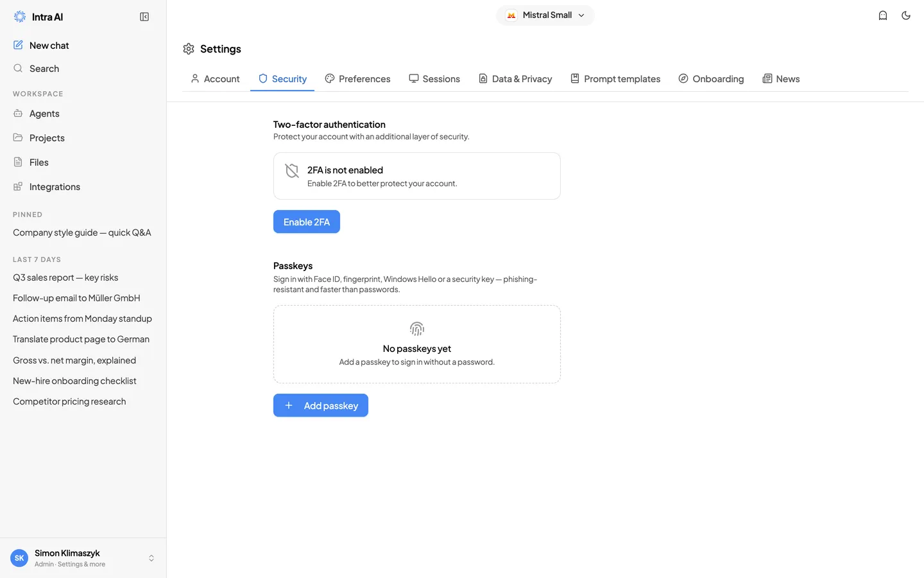Click the Sessions monitor icon
Screen dimensions: 924x578
(414, 78)
